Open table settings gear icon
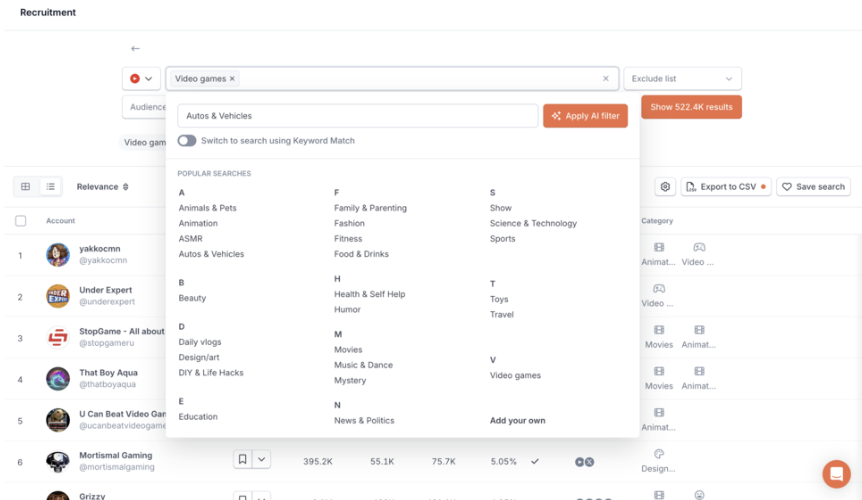The width and height of the screenshot is (862, 500). tap(665, 187)
